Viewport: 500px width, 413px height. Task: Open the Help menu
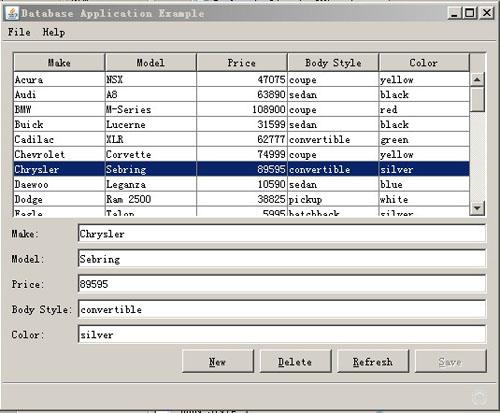coord(54,32)
